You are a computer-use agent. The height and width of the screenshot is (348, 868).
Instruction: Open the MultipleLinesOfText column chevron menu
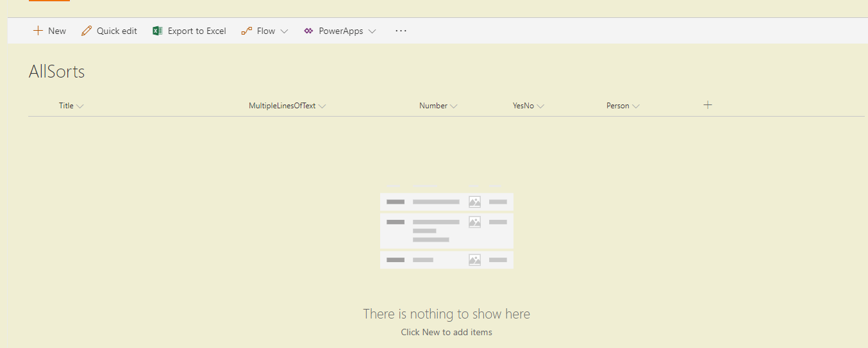322,106
